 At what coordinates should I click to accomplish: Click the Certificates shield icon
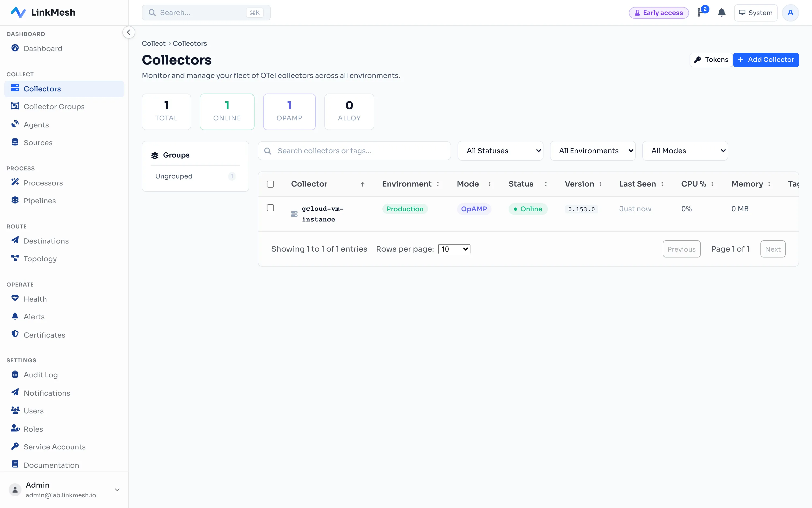pyautogui.click(x=15, y=334)
